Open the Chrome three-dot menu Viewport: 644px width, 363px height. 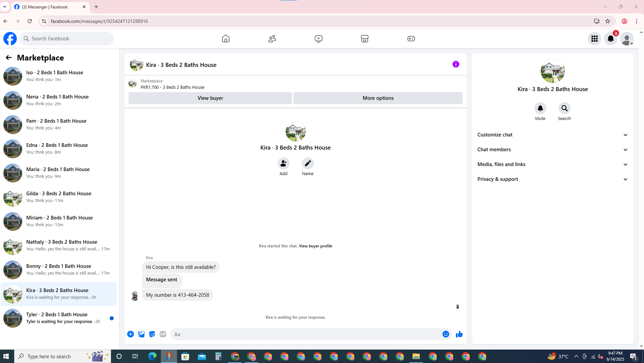pos(636,21)
